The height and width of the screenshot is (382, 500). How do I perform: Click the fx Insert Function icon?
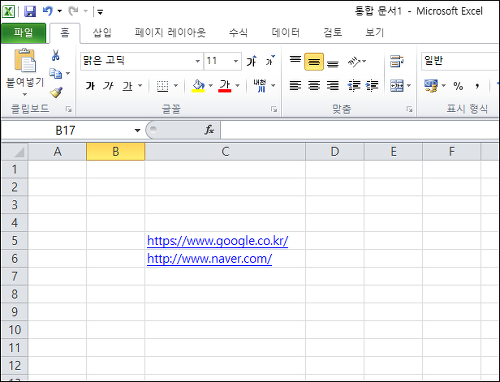209,130
